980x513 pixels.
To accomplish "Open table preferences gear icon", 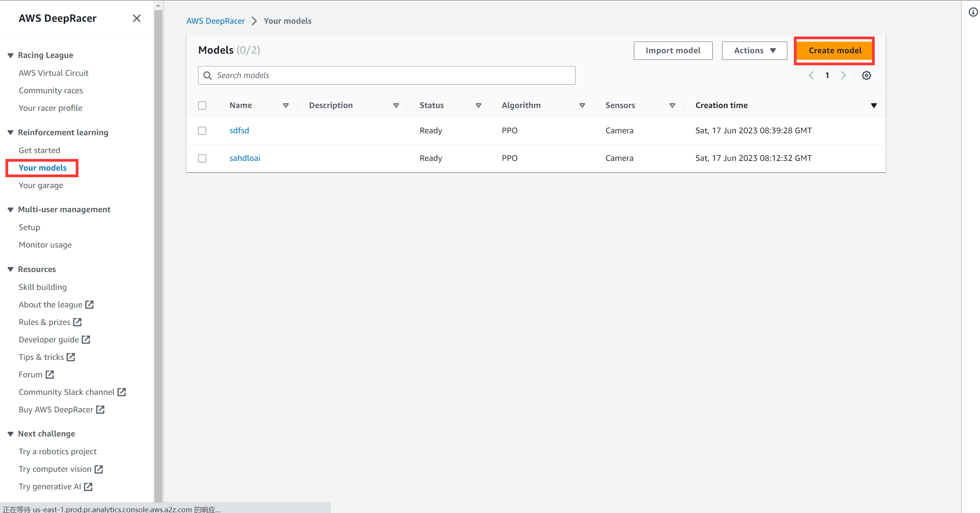I will (x=866, y=75).
